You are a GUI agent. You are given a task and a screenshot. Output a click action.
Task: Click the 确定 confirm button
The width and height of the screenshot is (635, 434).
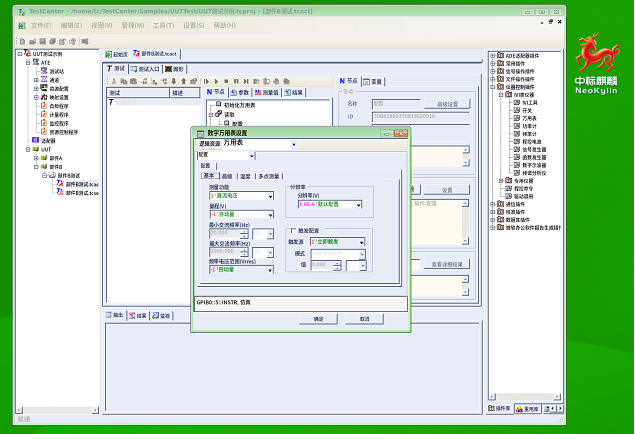[318, 318]
